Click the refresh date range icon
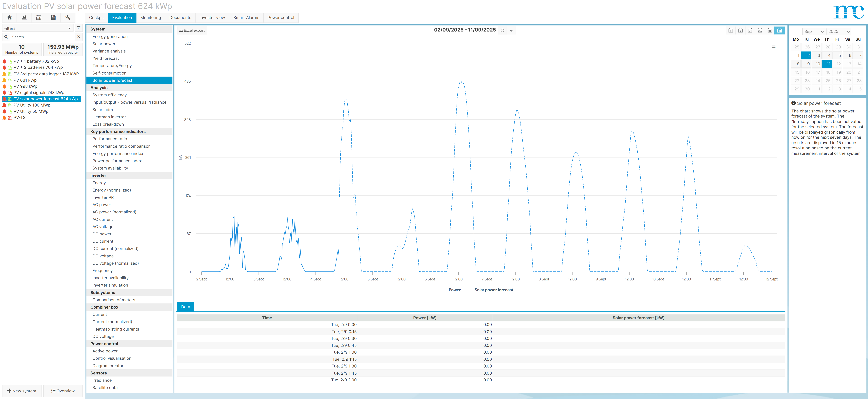Screen dimensions: 868x399 (502, 30)
